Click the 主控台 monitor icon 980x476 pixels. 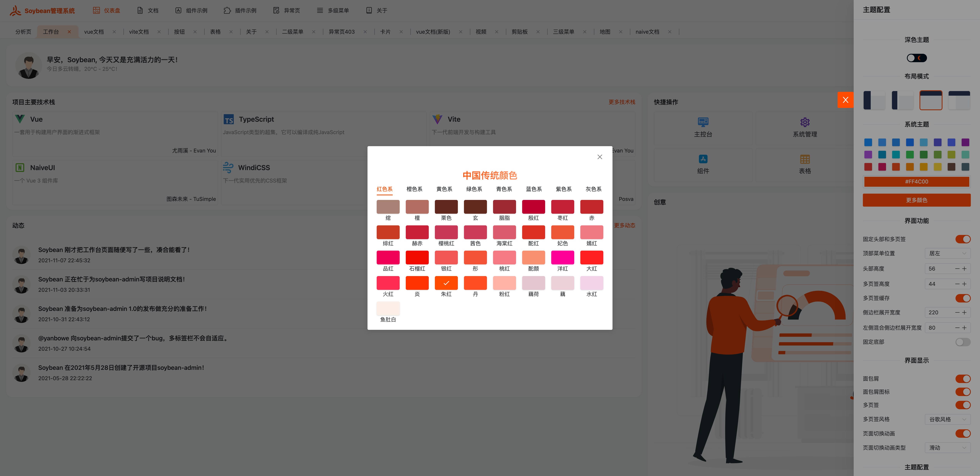pos(703,122)
